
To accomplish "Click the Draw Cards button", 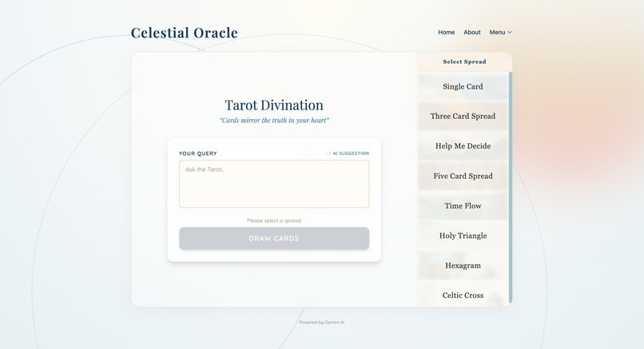I will [x=274, y=238].
